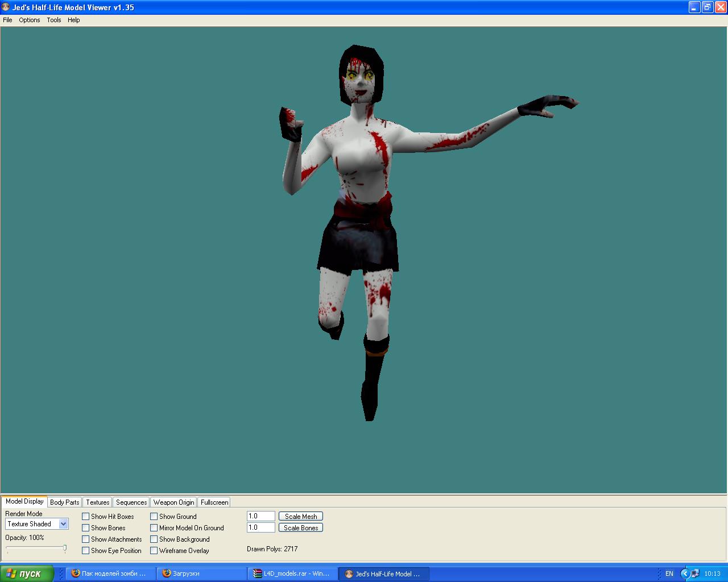The width and height of the screenshot is (728, 582).
Task: Click the mesh scale value field
Action: pyautogui.click(x=261, y=516)
